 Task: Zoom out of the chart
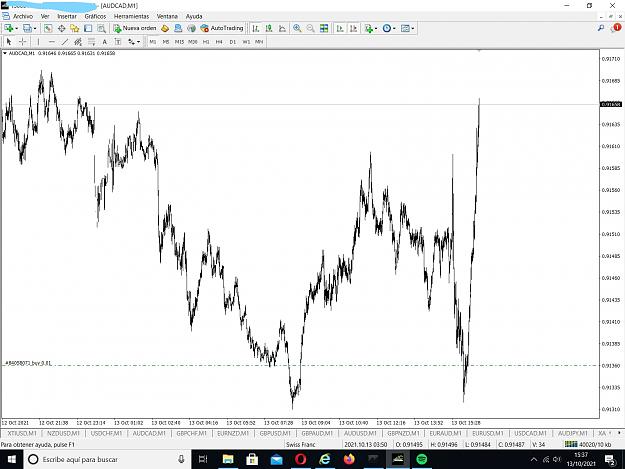click(x=311, y=28)
